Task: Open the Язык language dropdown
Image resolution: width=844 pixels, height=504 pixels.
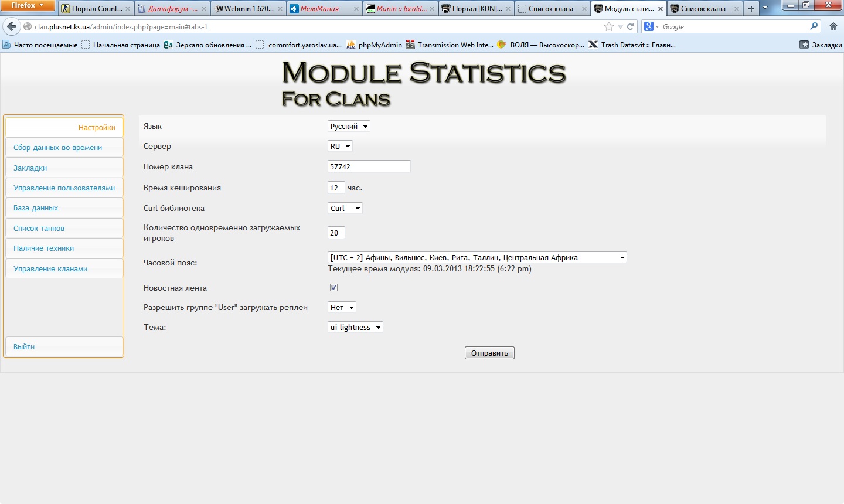Action: tap(349, 127)
